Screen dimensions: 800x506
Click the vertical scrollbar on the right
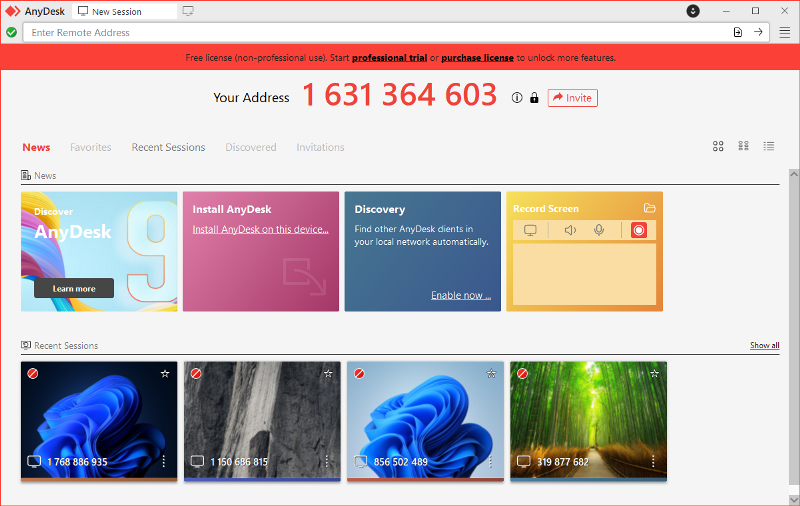pyautogui.click(x=794, y=300)
